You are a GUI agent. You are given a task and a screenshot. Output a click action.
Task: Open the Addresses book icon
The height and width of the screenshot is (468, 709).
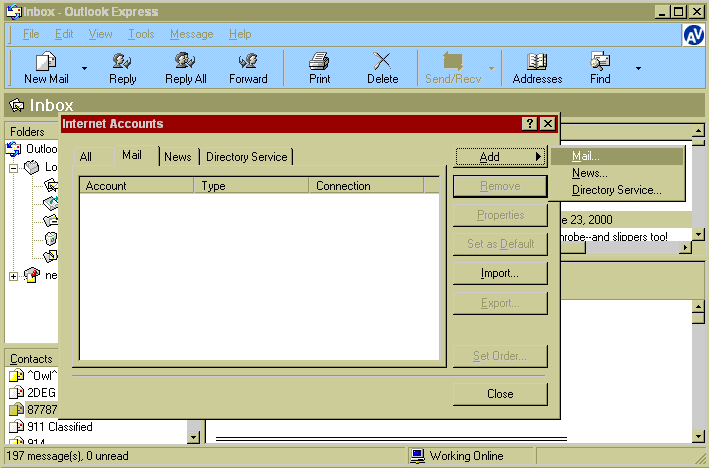(x=537, y=61)
